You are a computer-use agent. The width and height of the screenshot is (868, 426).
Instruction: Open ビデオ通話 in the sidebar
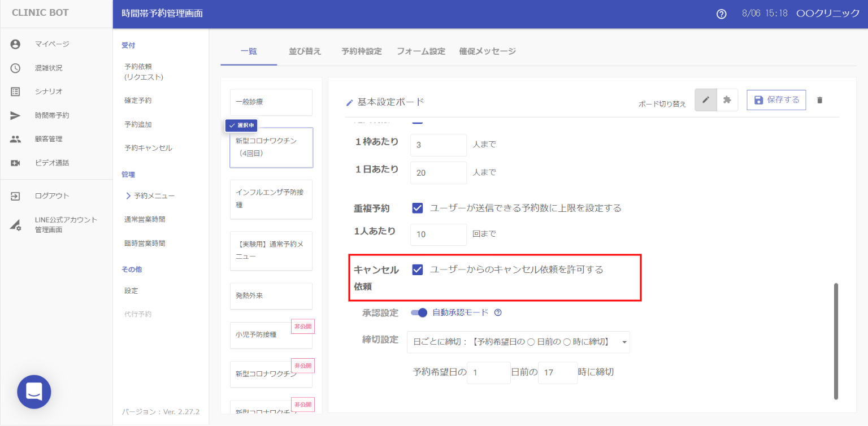point(52,163)
